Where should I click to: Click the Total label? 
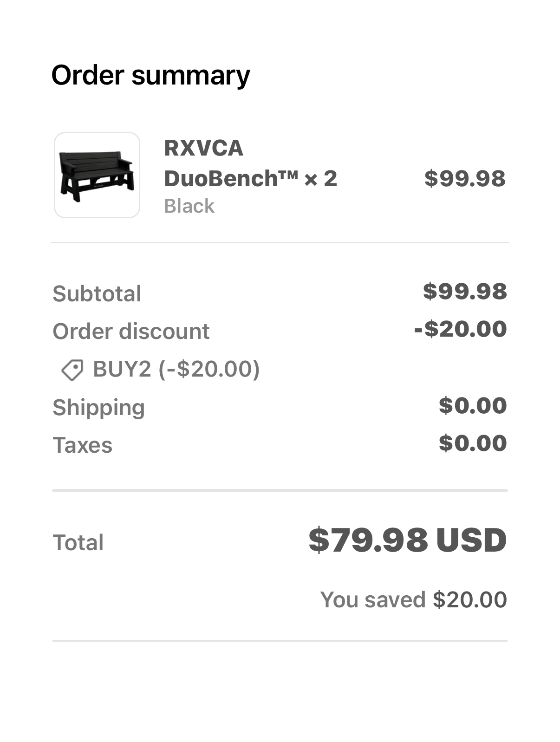[78, 542]
